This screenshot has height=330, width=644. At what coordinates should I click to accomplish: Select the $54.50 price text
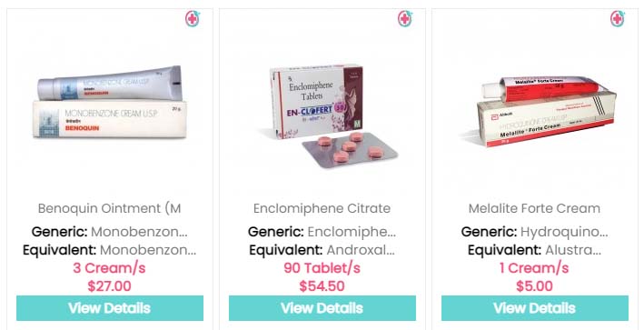pyautogui.click(x=322, y=286)
